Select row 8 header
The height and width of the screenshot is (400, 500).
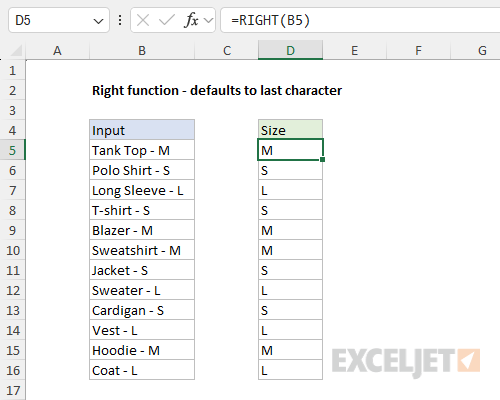tap(13, 210)
